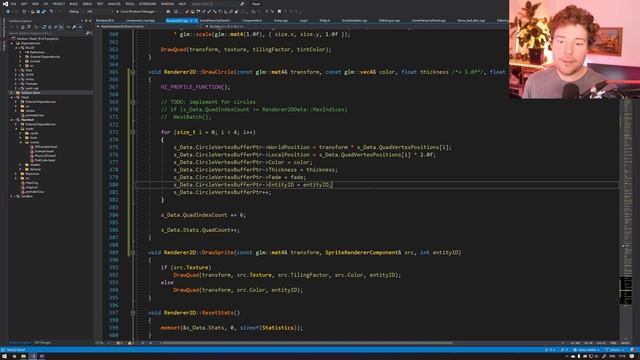Open the TEST menu

[100, 4]
